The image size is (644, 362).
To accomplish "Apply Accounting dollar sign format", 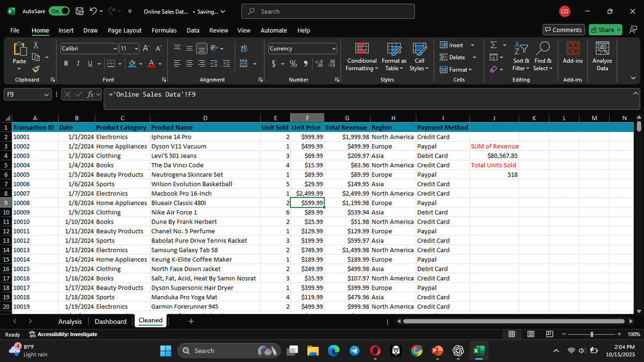I will tap(274, 64).
